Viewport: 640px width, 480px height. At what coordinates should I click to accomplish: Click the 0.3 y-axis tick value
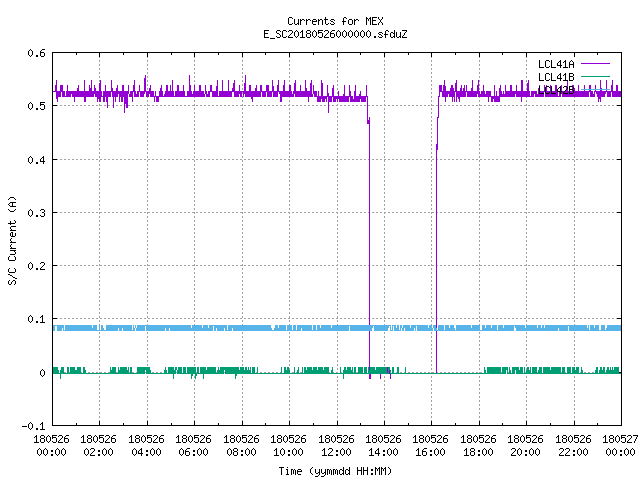36,213
